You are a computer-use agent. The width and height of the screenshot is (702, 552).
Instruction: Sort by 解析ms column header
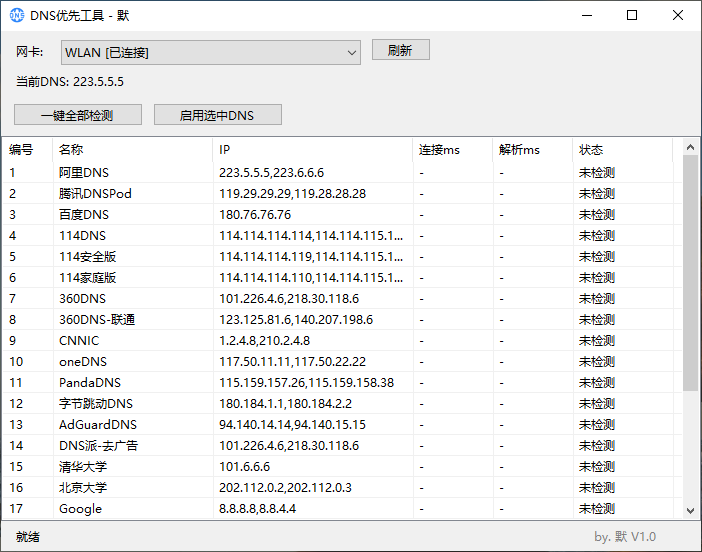533,150
